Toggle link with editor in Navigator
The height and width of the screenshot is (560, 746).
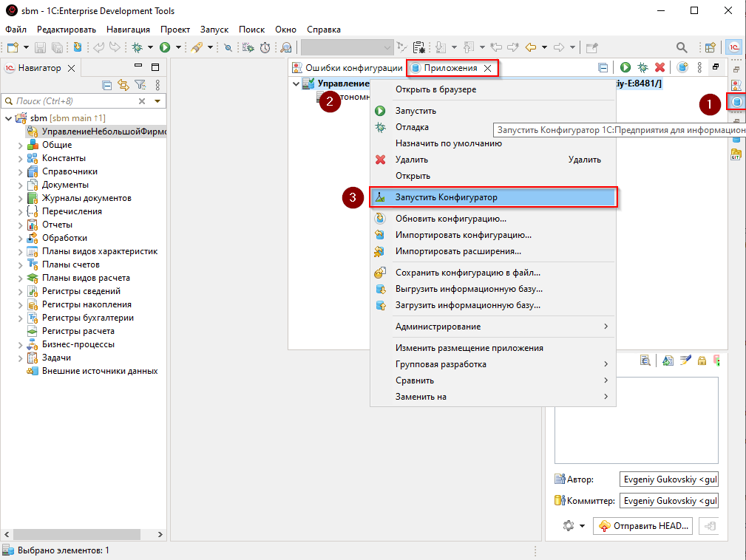(123, 85)
